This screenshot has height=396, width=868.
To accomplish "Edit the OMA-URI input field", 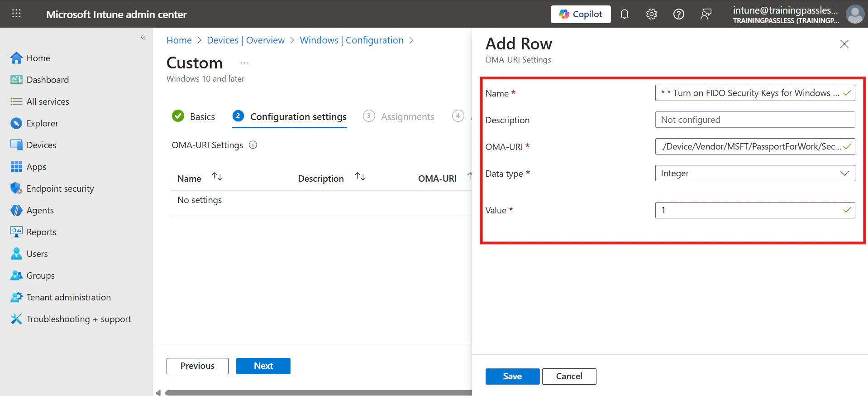I will tap(755, 146).
